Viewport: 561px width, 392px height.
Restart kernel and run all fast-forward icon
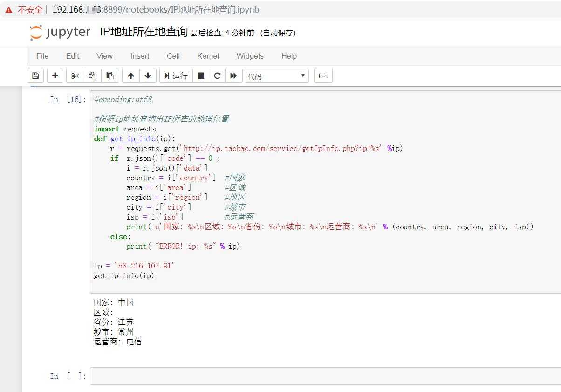coord(234,76)
